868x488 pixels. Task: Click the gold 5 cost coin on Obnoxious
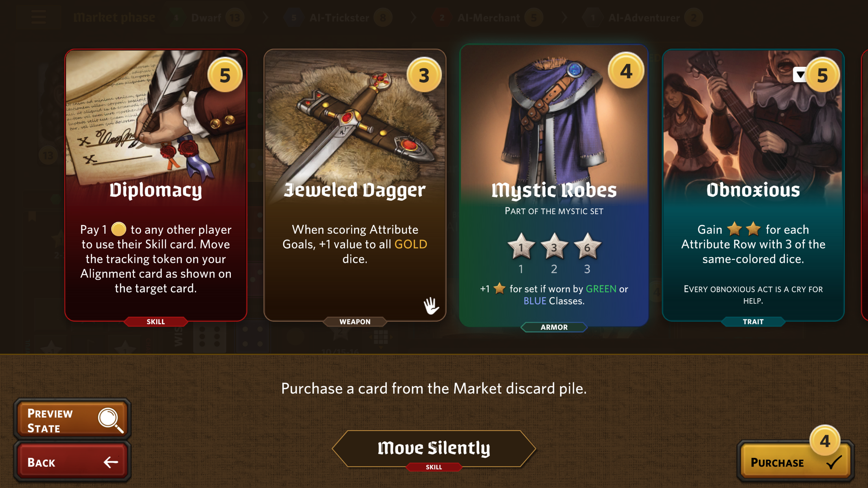pos(822,75)
